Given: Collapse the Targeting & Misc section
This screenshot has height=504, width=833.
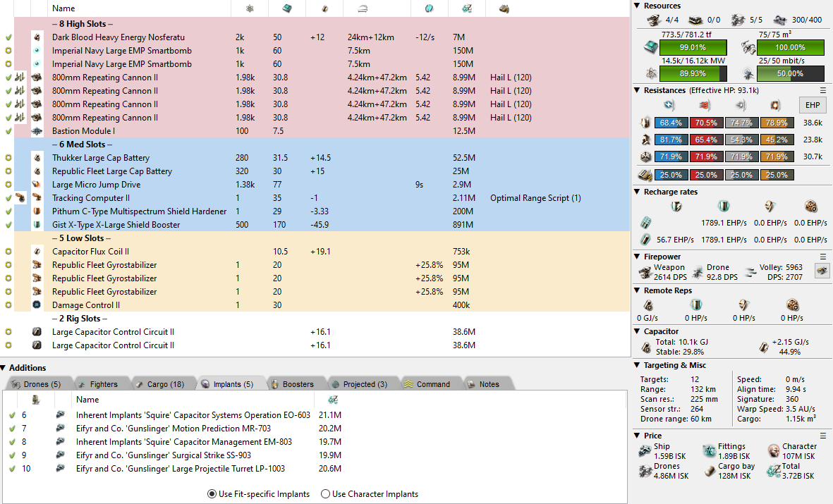Looking at the screenshot, I should click(x=637, y=365).
